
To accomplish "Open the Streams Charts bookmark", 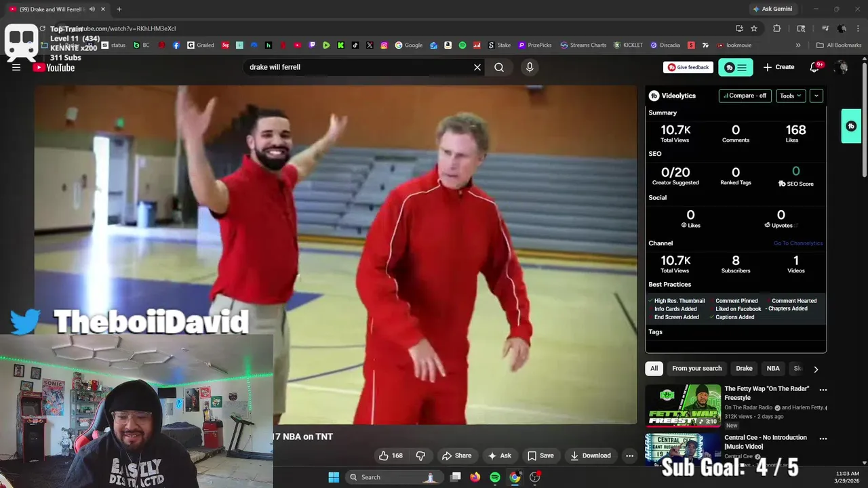I will (x=583, y=45).
